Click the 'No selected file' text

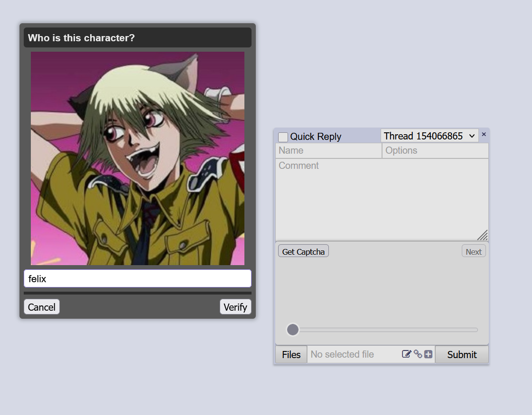[x=342, y=355]
